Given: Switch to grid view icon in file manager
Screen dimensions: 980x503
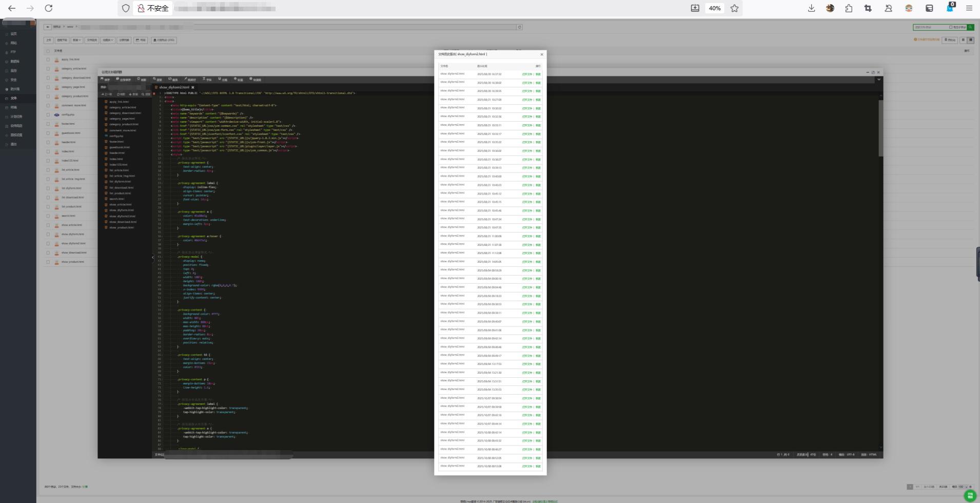Looking at the screenshot, I should click(x=963, y=40).
